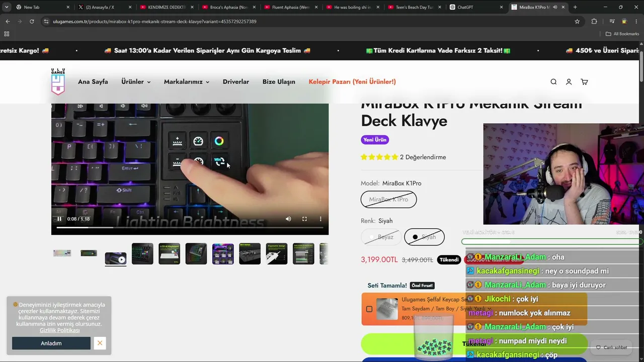Go to Ana Sayfa
This screenshot has width=644, height=362.
click(x=93, y=82)
